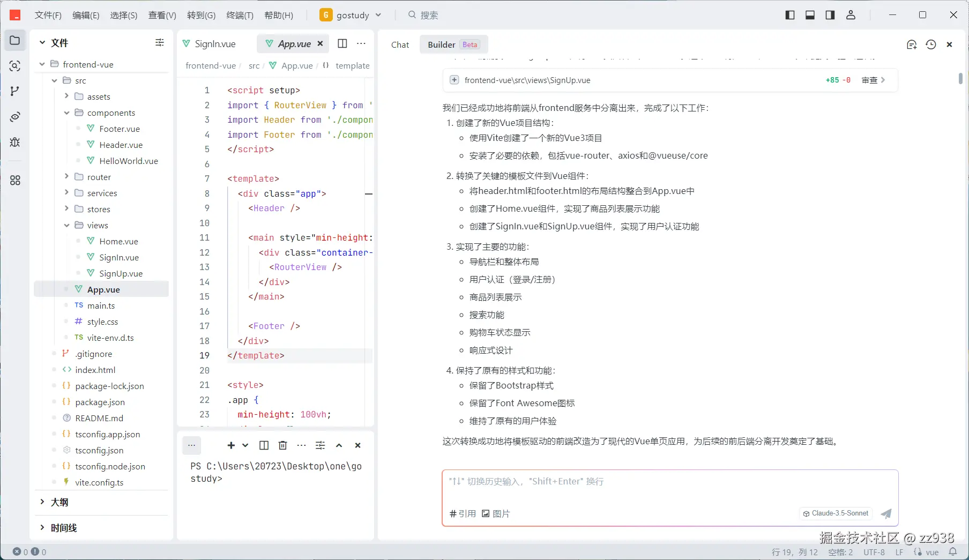969x560 pixels.
Task: Toggle the secondary sidebar layout icon
Action: click(830, 15)
